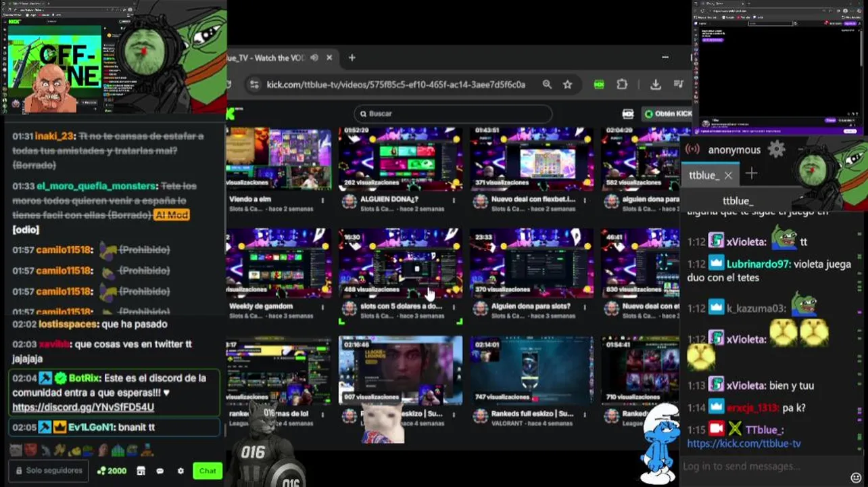Image resolution: width=868 pixels, height=487 pixels.
Task: Click the Obtén KICK button
Action: pos(667,114)
